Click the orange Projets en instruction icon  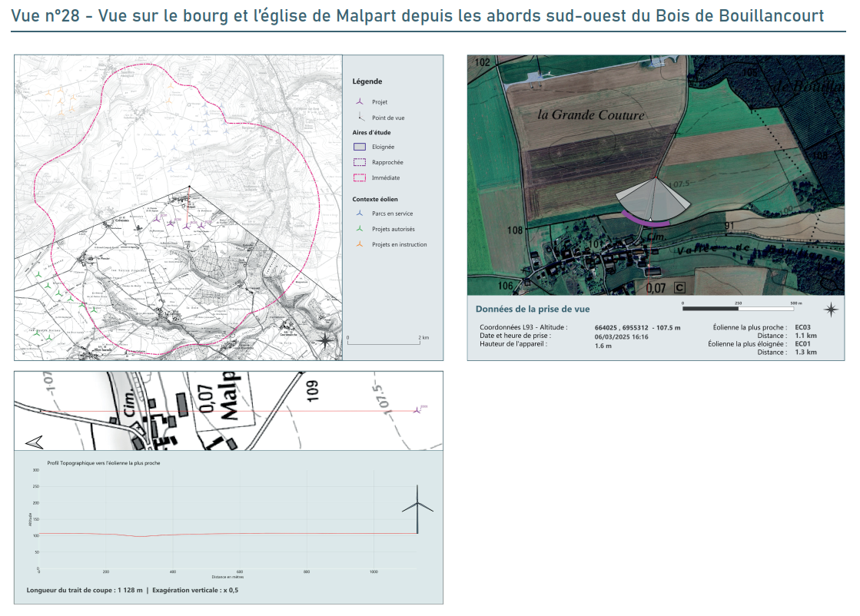(359, 244)
